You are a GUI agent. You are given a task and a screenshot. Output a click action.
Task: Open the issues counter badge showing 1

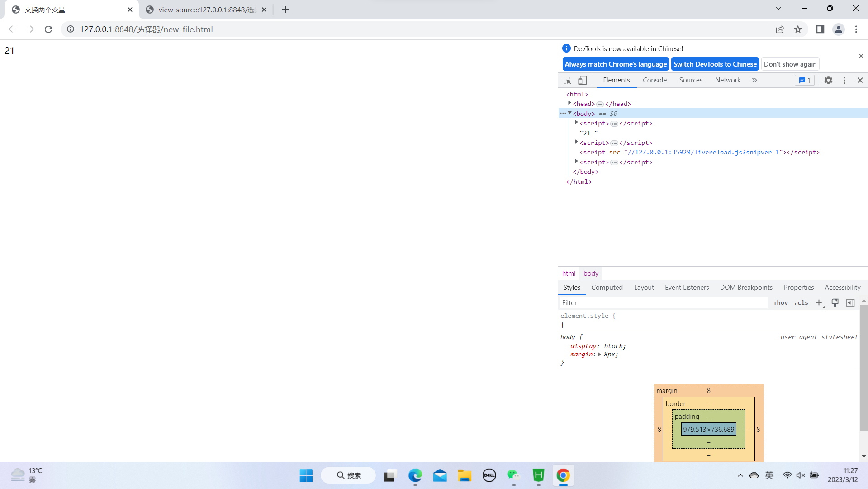pyautogui.click(x=805, y=80)
